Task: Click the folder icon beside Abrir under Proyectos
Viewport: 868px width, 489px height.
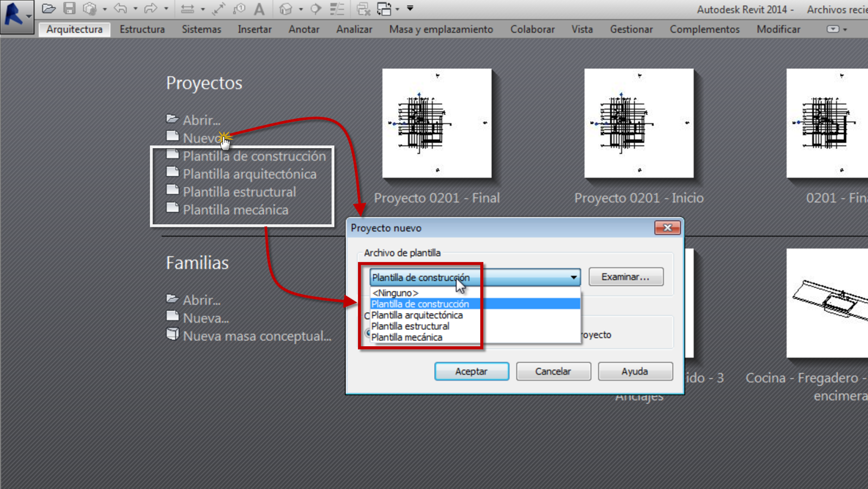Action: click(173, 119)
